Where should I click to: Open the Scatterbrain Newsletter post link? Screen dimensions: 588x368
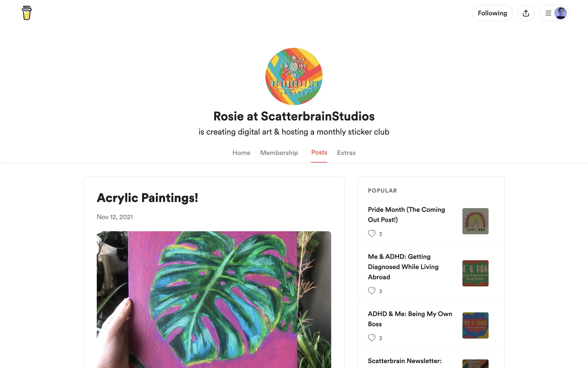click(x=405, y=361)
